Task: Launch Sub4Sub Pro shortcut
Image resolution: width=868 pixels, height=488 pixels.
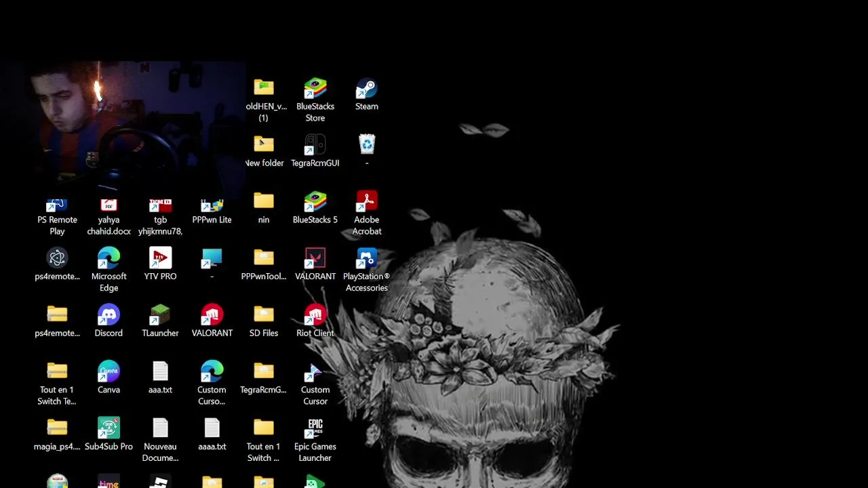Action: pyautogui.click(x=108, y=435)
